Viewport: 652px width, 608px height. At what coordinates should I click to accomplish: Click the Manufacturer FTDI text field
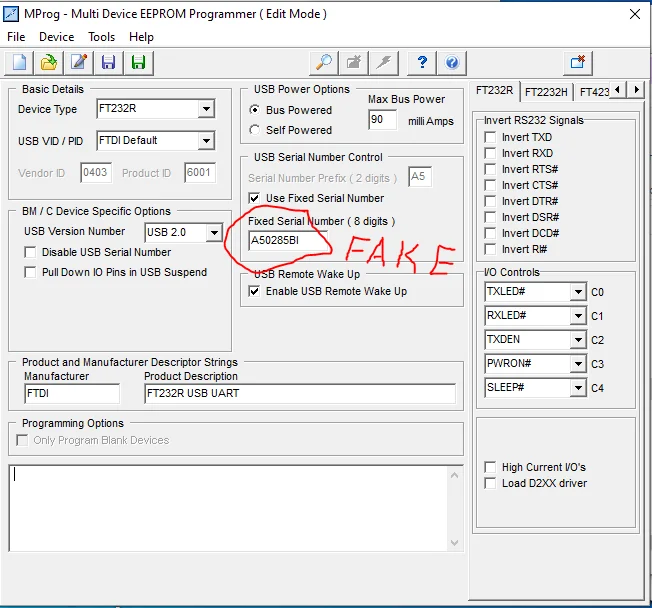tap(72, 393)
